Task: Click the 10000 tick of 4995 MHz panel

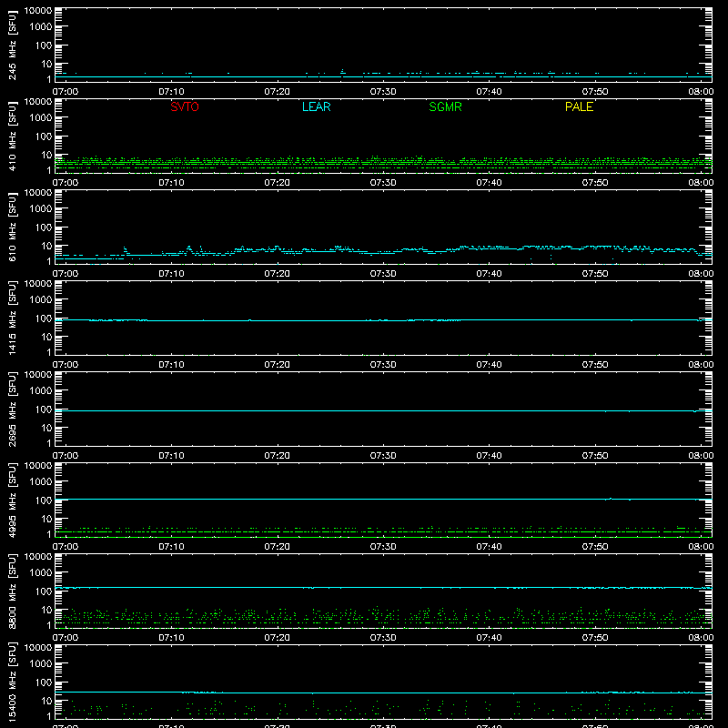Action: pyautogui.click(x=38, y=466)
